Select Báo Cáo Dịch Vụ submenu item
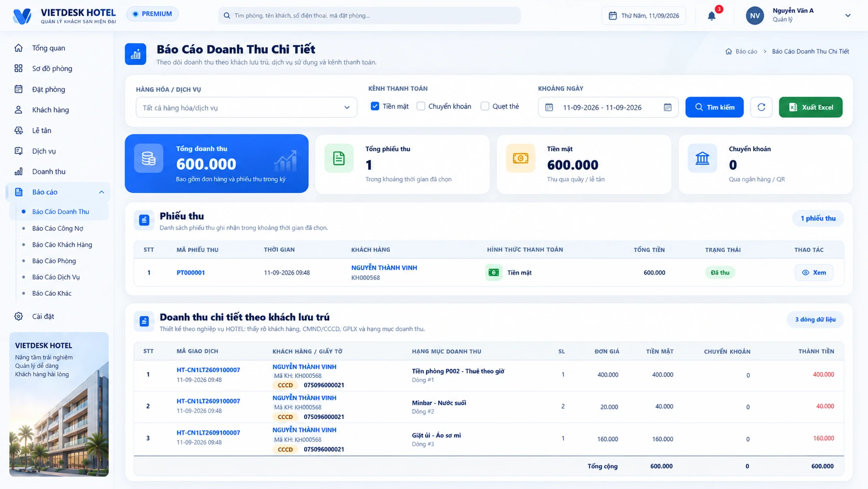 56,277
